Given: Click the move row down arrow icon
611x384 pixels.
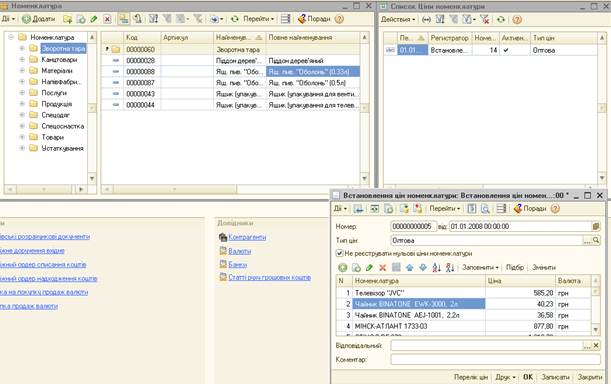Looking at the screenshot, I should tap(423, 267).
